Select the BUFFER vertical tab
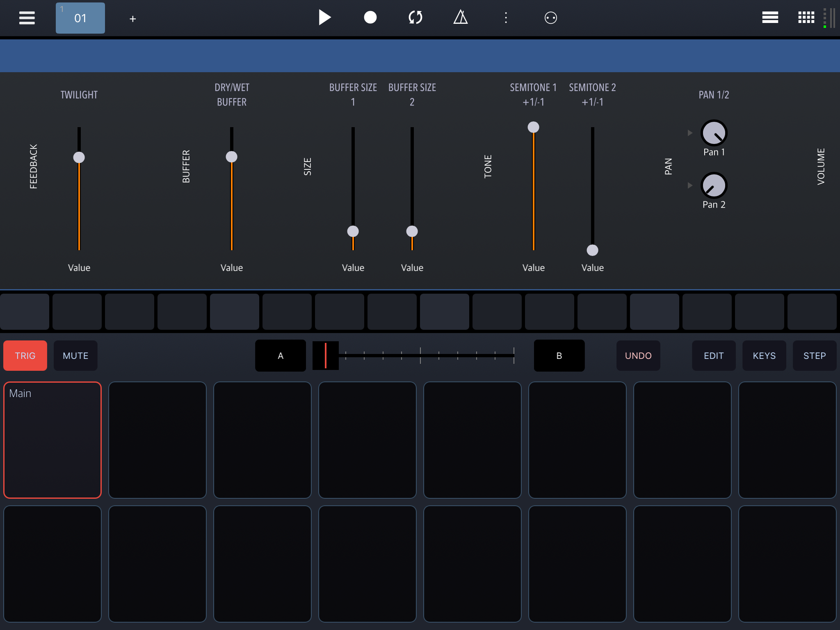Screen dimensions: 840x630 click(186, 167)
